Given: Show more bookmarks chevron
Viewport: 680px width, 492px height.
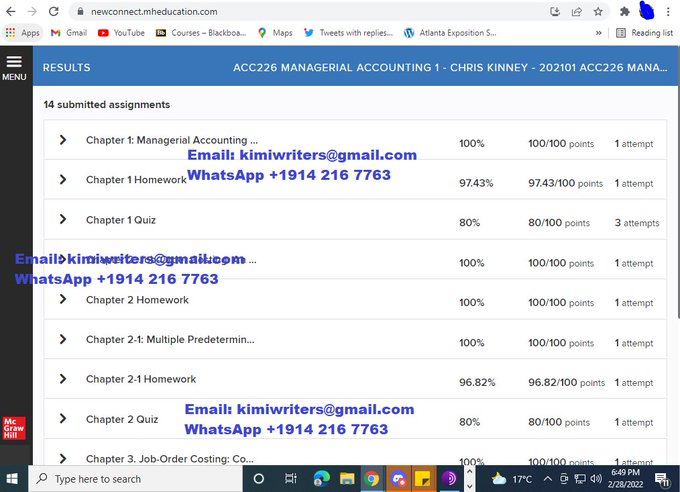Looking at the screenshot, I should [x=598, y=33].
